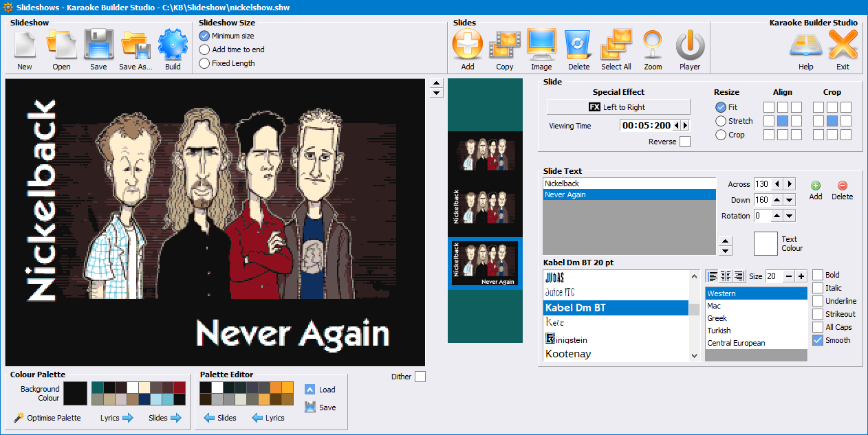Turn off the Smooth text checkbox

tap(818, 340)
